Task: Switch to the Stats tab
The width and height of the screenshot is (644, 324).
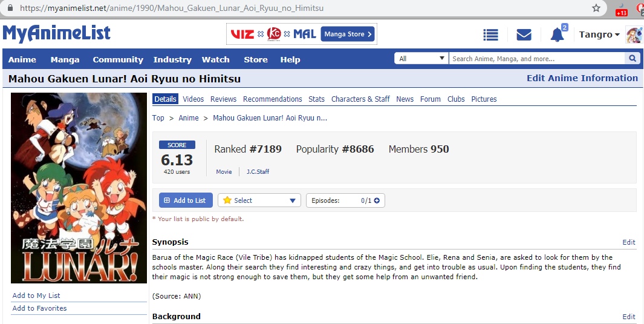Action: click(x=317, y=99)
